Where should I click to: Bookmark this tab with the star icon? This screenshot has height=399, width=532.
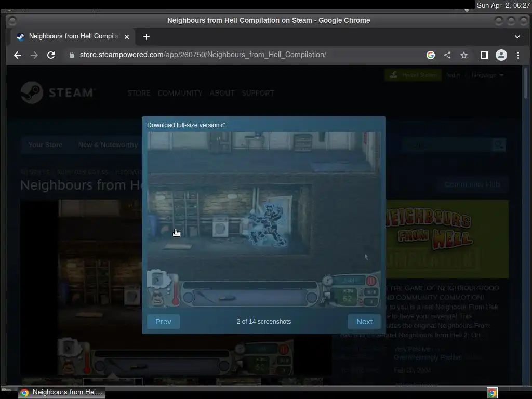point(464,55)
